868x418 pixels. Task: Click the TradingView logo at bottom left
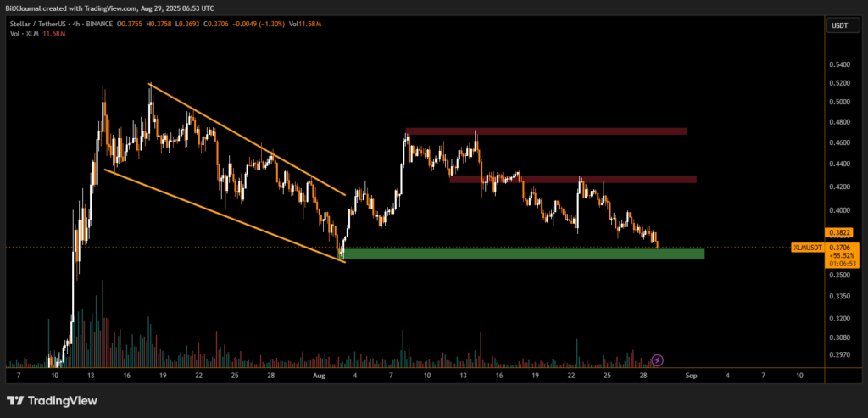pos(52,400)
